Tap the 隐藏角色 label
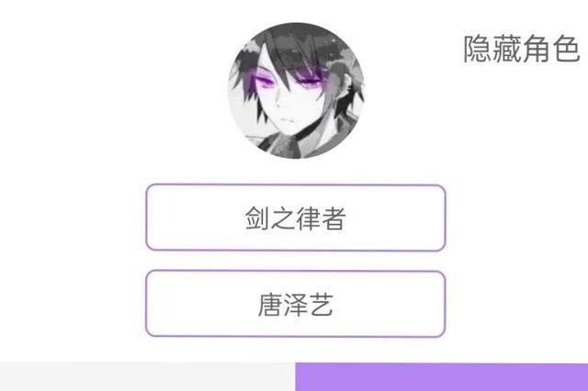Viewport: 588px width, 391px height. pos(522,49)
